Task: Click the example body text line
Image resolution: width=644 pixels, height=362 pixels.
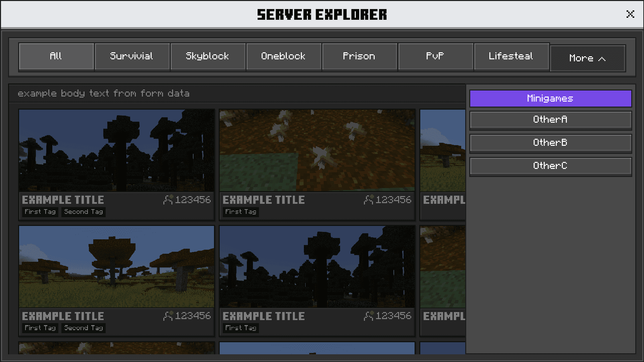Action: click(104, 94)
